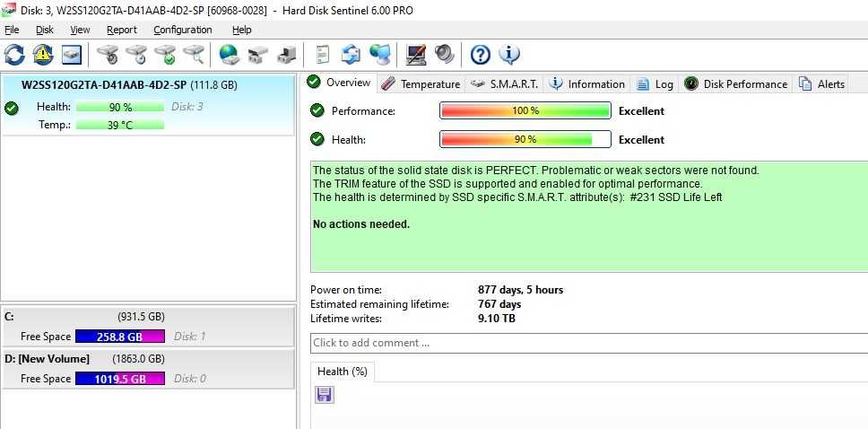Switch to the S.M.A.R.T. tab
The width and height of the screenshot is (868, 429).
[x=504, y=83]
